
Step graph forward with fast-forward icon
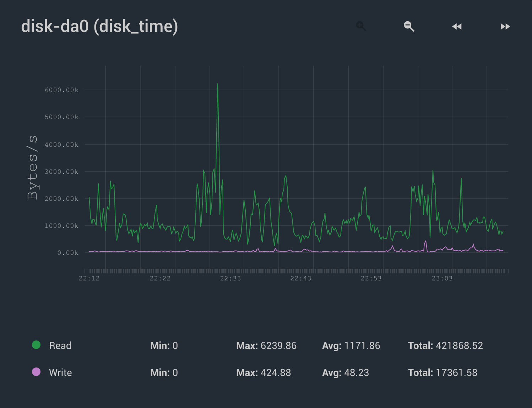click(x=505, y=27)
